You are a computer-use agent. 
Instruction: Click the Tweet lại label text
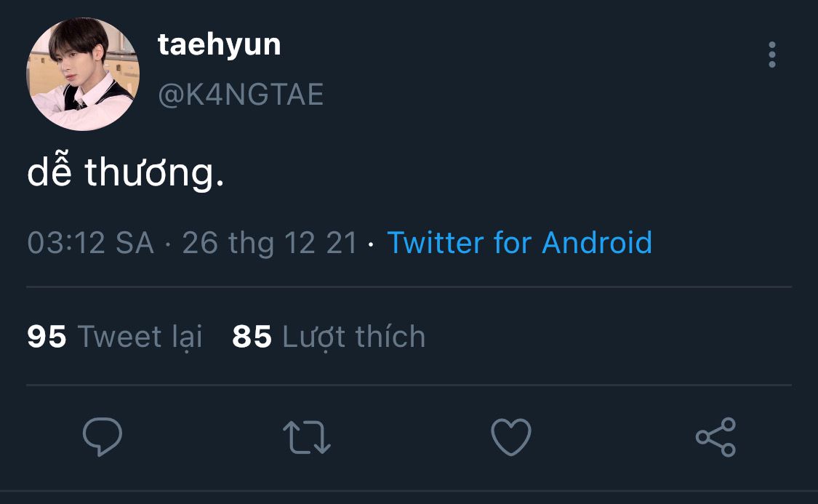coord(140,337)
